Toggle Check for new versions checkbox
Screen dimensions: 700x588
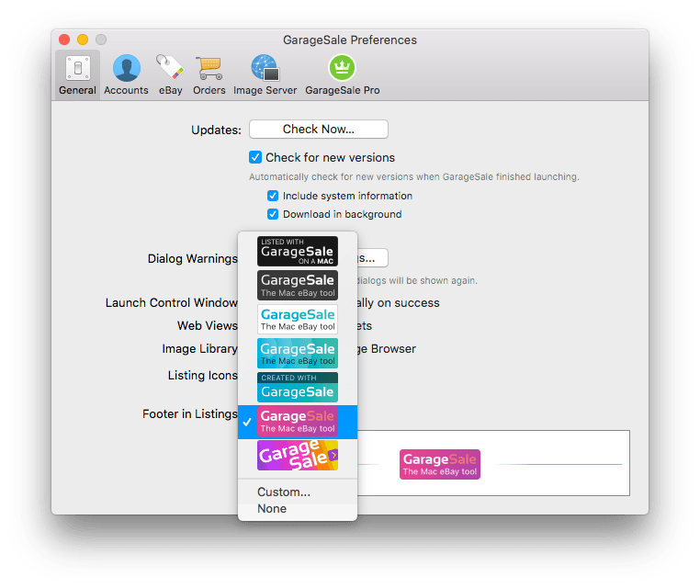tap(255, 157)
